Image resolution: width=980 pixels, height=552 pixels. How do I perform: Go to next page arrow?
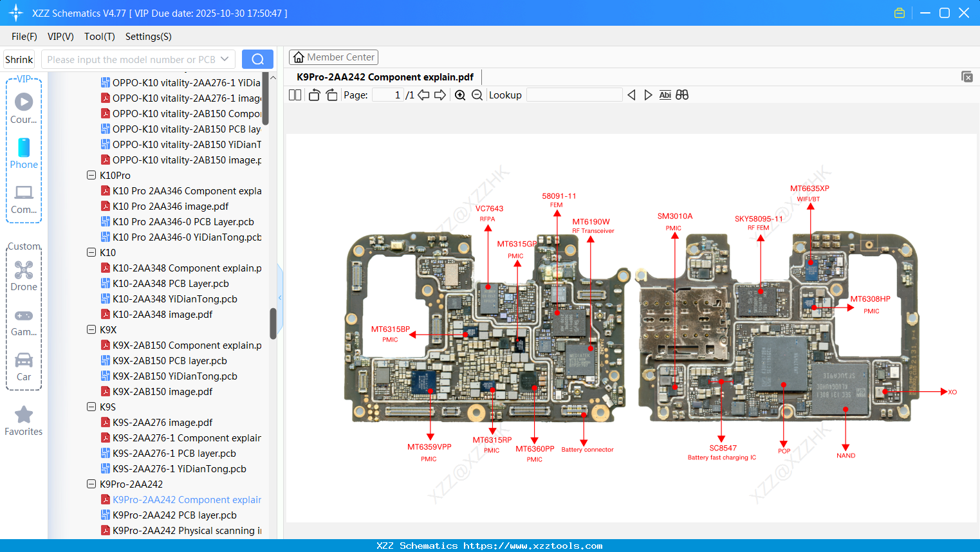(440, 95)
